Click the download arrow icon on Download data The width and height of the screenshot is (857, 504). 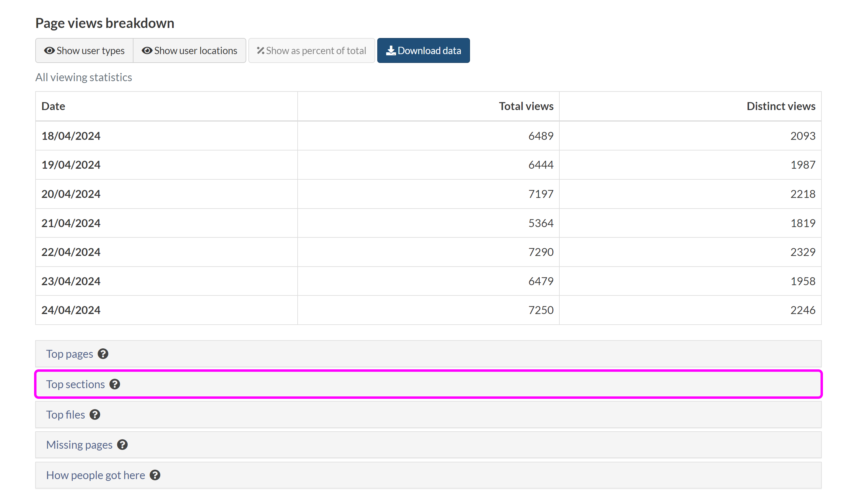pyautogui.click(x=391, y=51)
